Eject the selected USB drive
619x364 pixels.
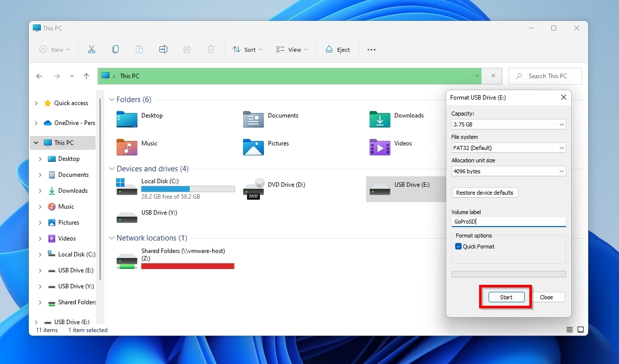(338, 49)
